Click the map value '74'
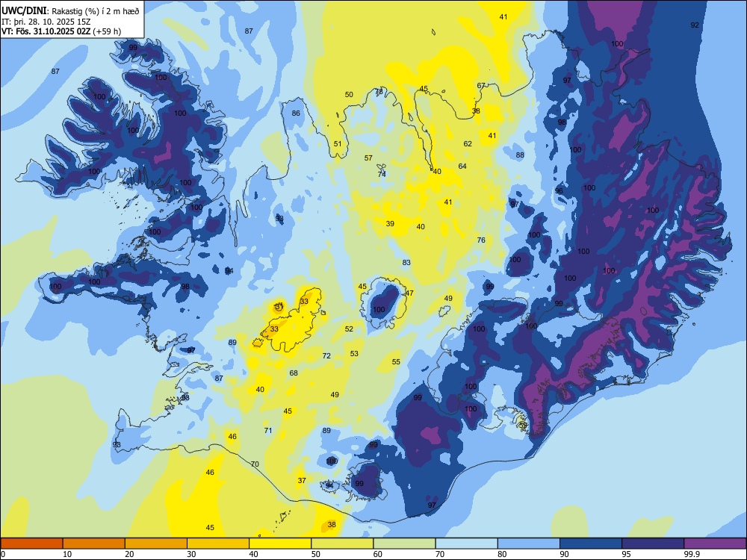Screen dimensions: 747x560 point(382,174)
